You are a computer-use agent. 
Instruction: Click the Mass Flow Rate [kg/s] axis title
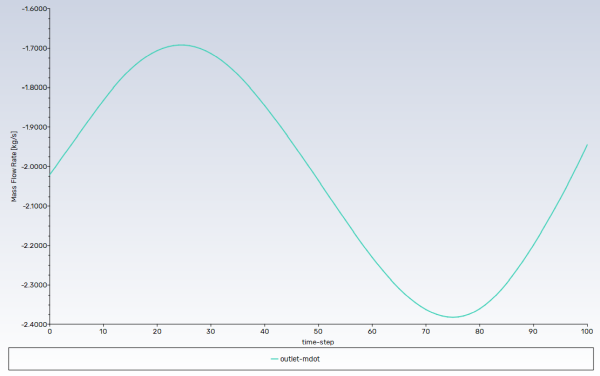(x=14, y=166)
